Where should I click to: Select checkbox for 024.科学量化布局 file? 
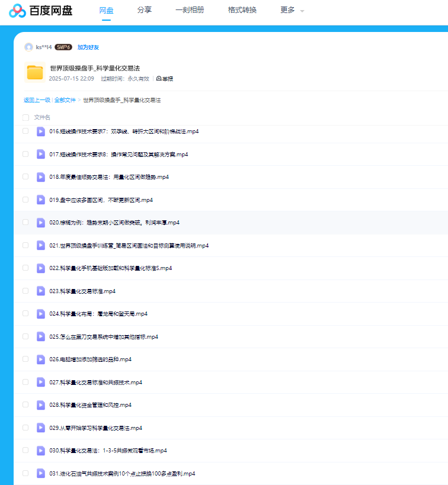(25, 313)
